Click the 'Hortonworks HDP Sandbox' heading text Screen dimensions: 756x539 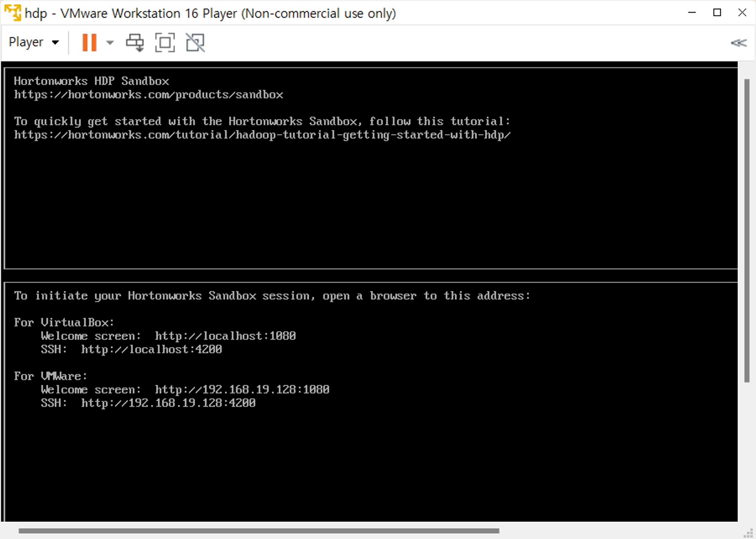tap(91, 81)
